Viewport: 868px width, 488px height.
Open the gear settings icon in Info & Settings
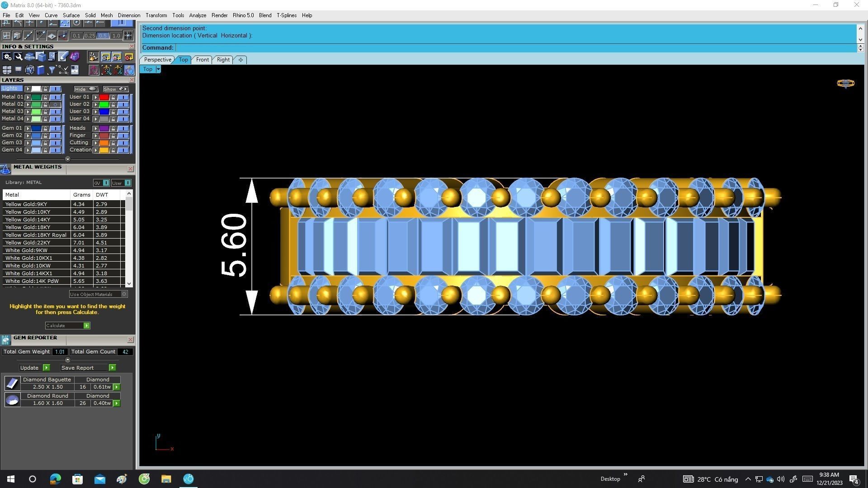coord(7,56)
